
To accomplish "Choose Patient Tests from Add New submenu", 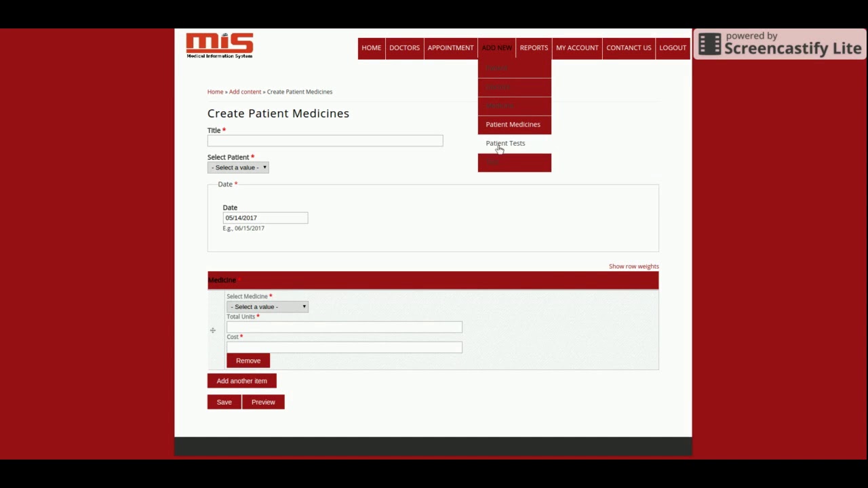I will (x=514, y=144).
